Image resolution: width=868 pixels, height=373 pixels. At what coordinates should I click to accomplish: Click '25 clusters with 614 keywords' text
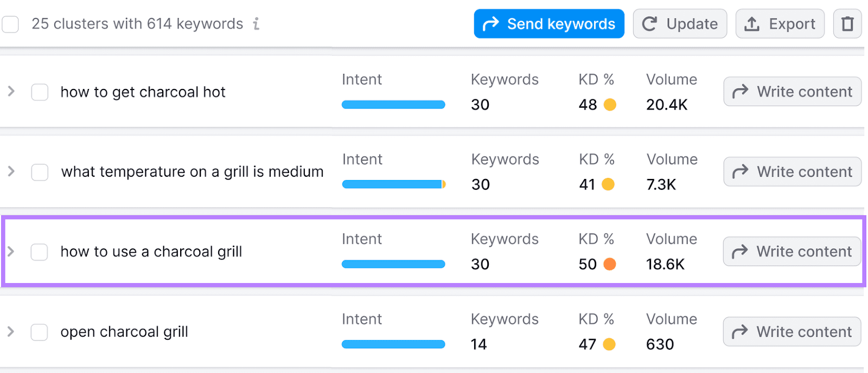137,24
